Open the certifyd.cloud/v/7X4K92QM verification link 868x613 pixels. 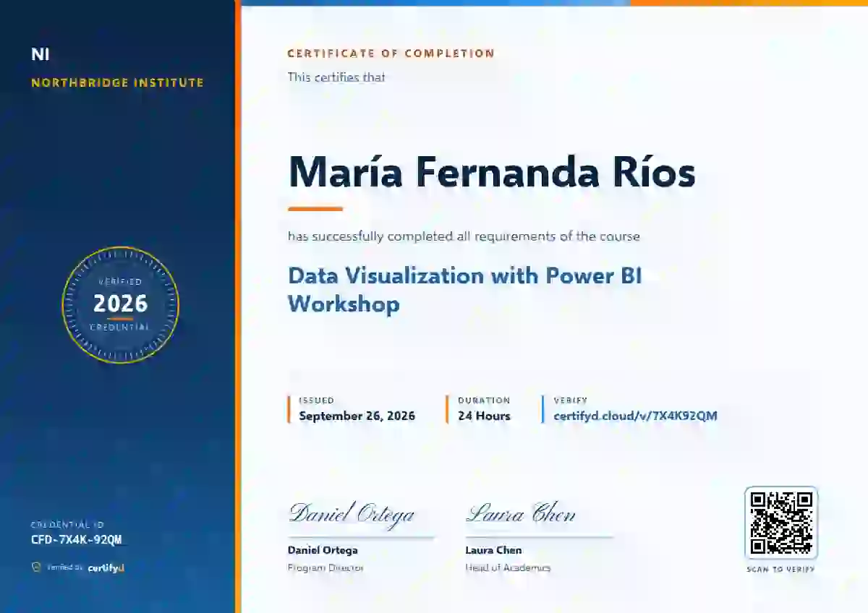tap(635, 416)
